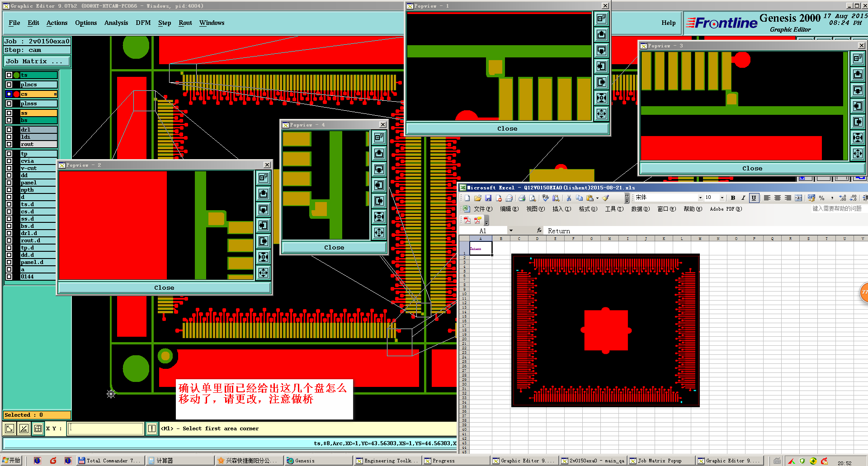Click pan-down icon in Popview 4
The height and width of the screenshot is (466, 868).
coord(379,169)
